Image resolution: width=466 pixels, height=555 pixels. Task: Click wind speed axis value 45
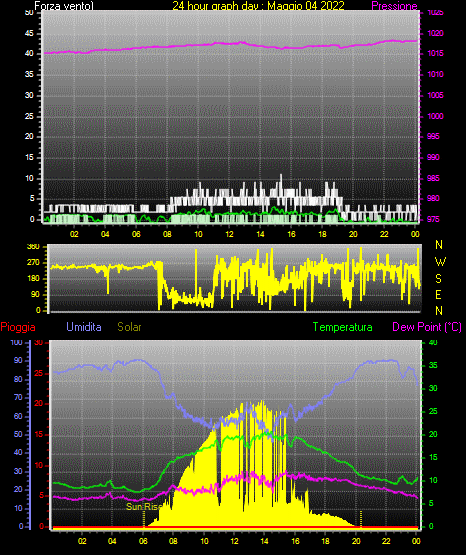(x=29, y=33)
